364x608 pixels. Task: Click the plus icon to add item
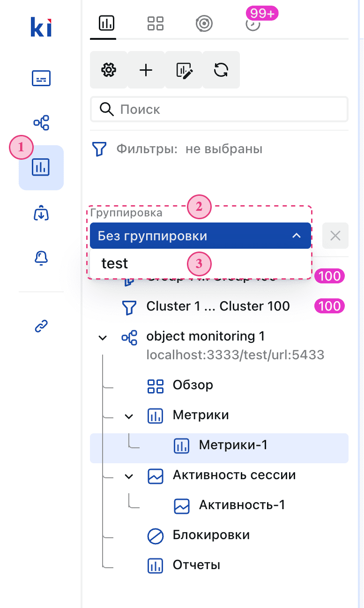pyautogui.click(x=146, y=69)
